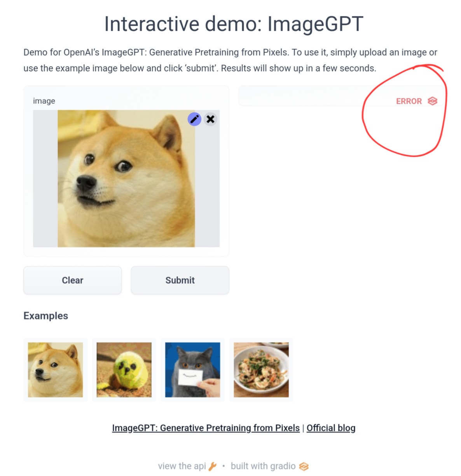Select the Shiba dog example thumbnail
461x476 pixels.
coord(55,370)
